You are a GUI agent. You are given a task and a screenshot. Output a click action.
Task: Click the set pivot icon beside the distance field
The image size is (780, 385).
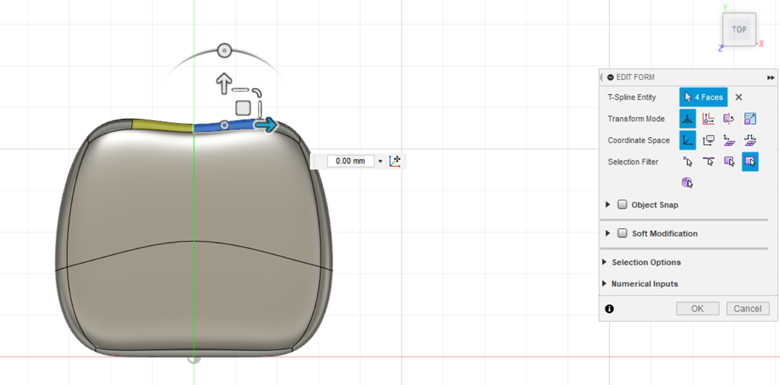pyautogui.click(x=395, y=161)
